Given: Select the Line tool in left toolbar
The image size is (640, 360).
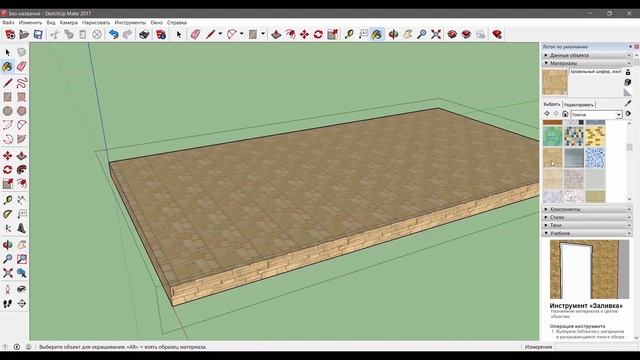Looking at the screenshot, I should click(8, 83).
